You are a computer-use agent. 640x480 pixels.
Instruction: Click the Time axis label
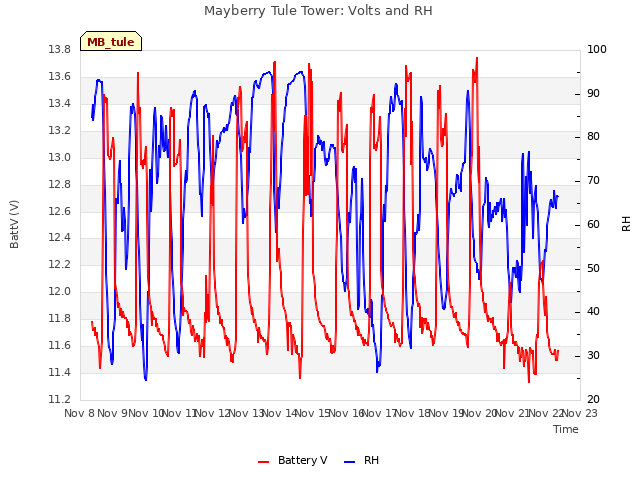pyautogui.click(x=566, y=429)
